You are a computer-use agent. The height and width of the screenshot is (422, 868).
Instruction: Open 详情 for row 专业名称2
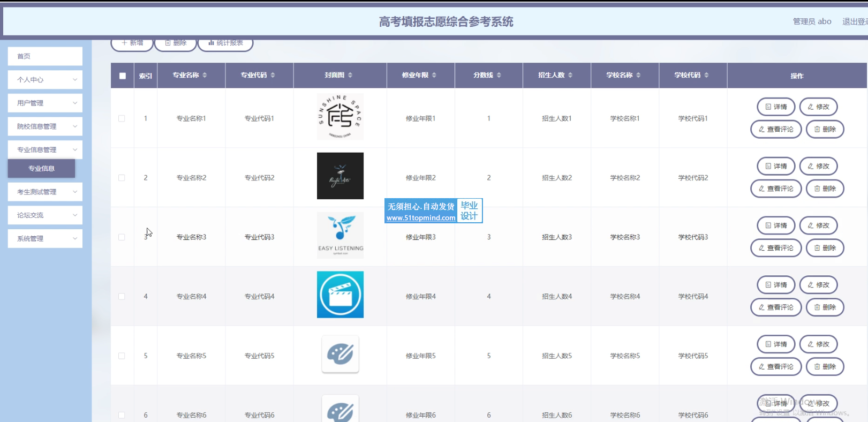(x=776, y=166)
